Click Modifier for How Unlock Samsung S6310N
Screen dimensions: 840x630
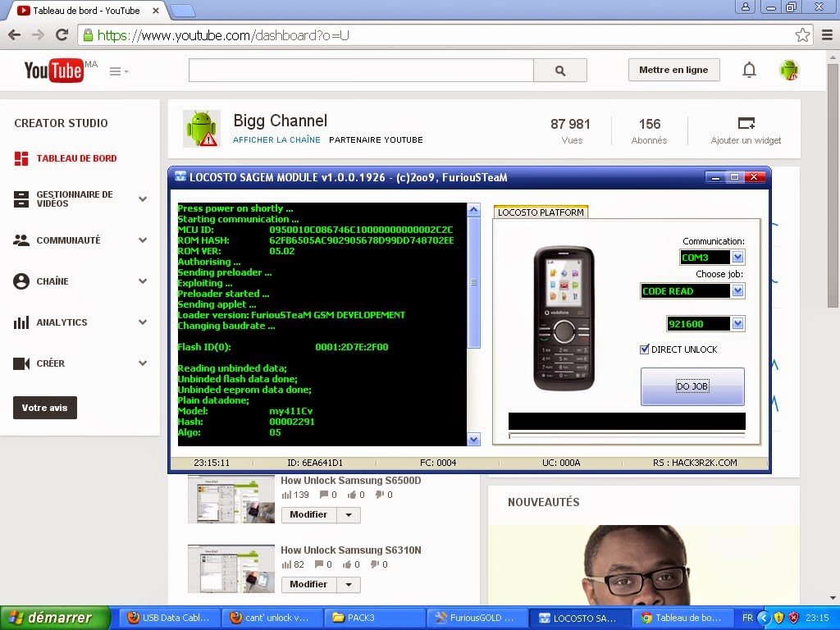pyautogui.click(x=308, y=584)
